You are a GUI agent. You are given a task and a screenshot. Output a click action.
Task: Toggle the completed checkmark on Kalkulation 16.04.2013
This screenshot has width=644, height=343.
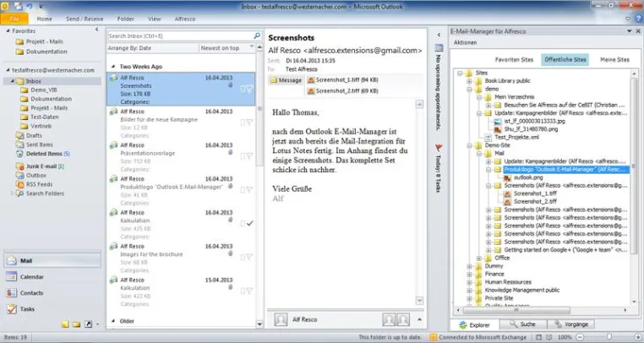pyautogui.click(x=249, y=224)
